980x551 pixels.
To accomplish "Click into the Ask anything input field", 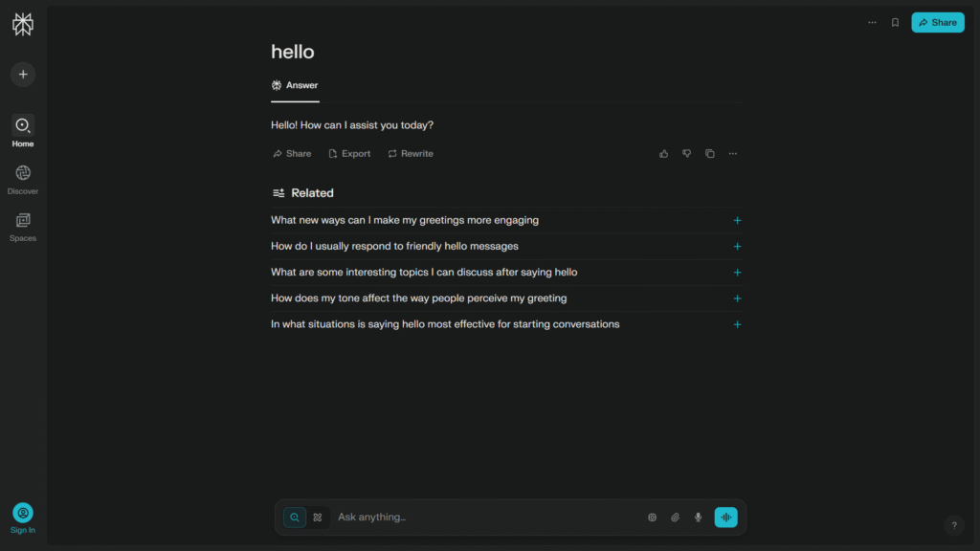I will click(487, 518).
